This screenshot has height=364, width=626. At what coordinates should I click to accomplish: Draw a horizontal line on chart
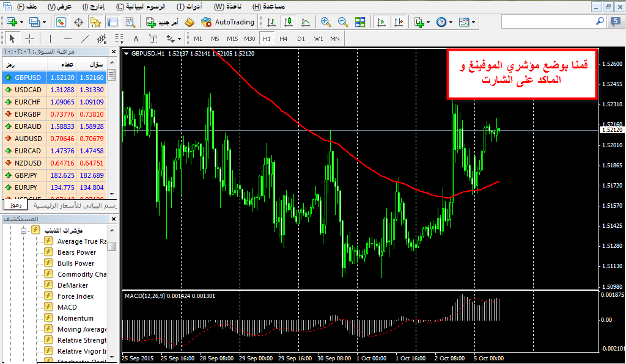point(68,38)
